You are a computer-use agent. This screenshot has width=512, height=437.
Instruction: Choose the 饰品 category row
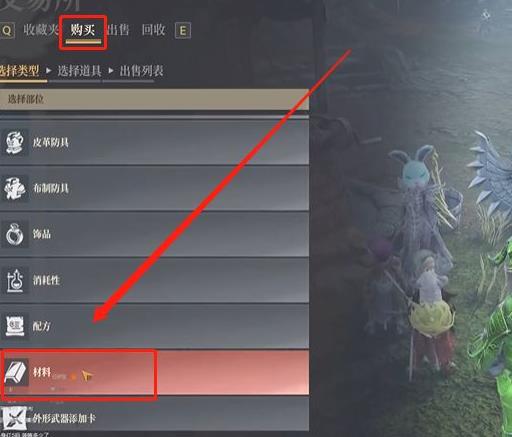pyautogui.click(x=154, y=234)
